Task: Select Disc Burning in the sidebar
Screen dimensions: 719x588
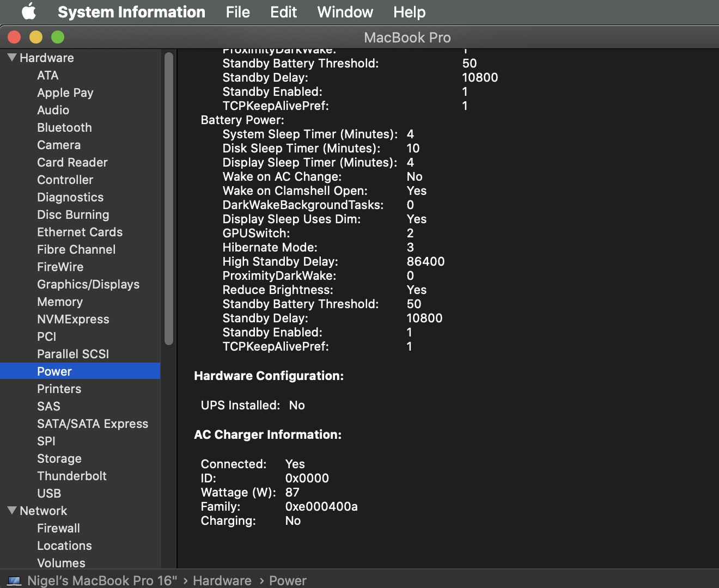Action: pyautogui.click(x=73, y=215)
